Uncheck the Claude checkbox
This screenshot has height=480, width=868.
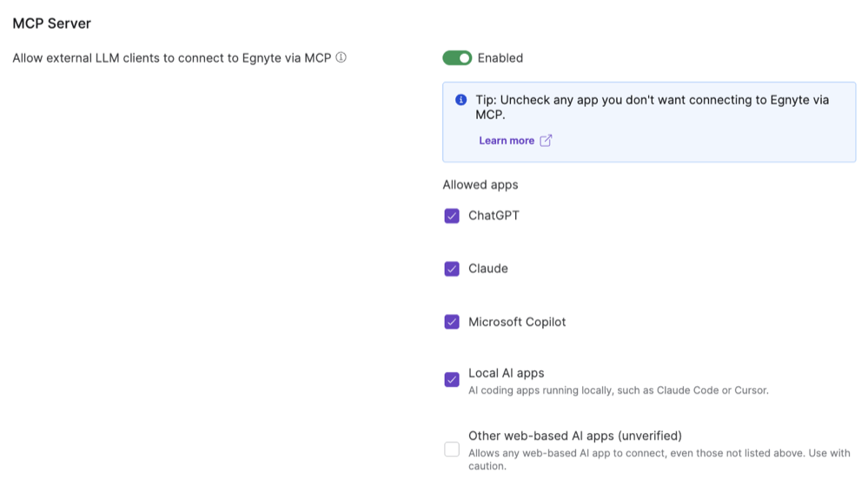[452, 269]
